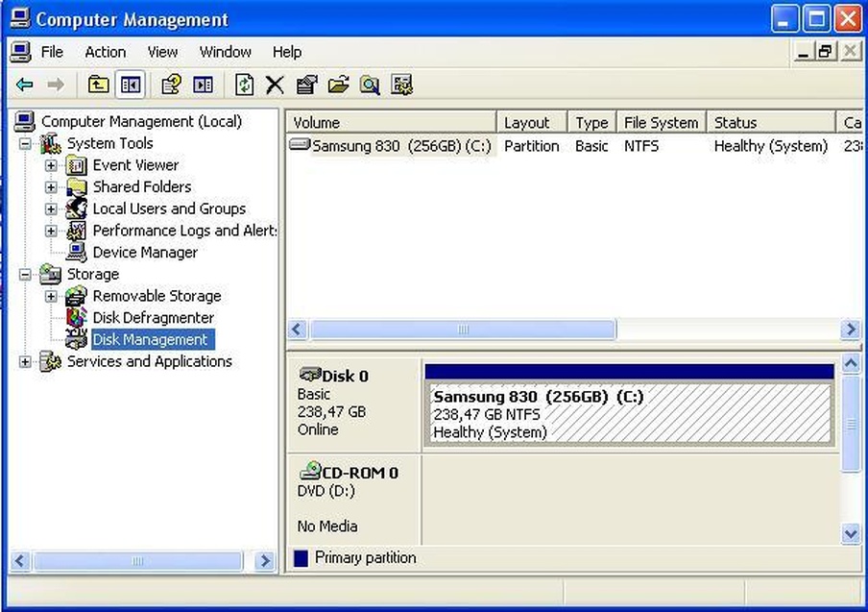Select the Samsung 830 (C:) partition block
Image resolution: width=868 pixels, height=612 pixels.
630,413
